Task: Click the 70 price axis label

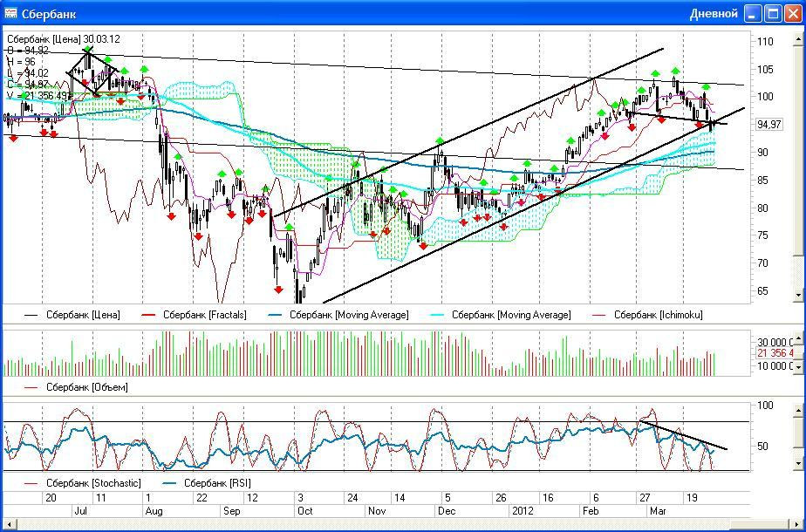Action: point(762,263)
